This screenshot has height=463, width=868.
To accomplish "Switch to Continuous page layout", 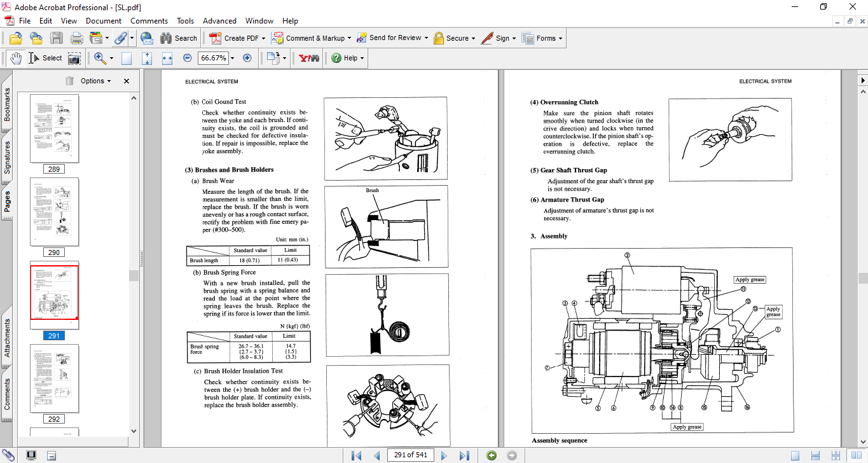I will pos(815,455).
